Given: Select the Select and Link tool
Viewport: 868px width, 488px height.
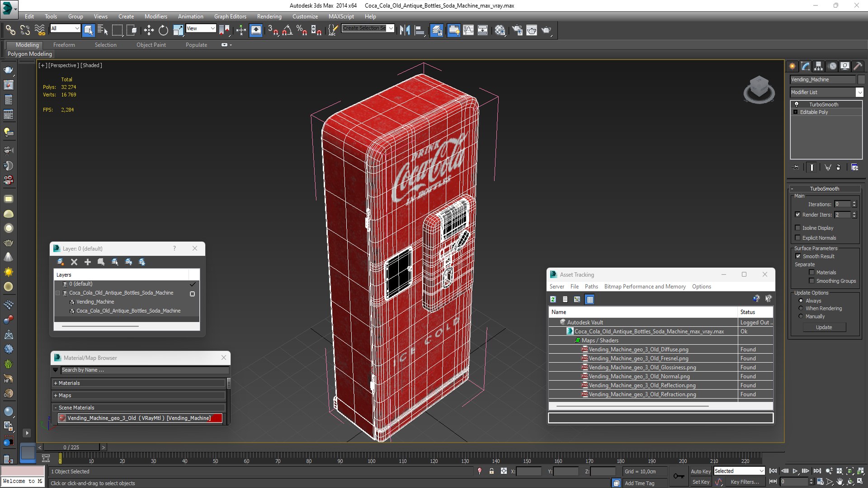Looking at the screenshot, I should tap(10, 30).
